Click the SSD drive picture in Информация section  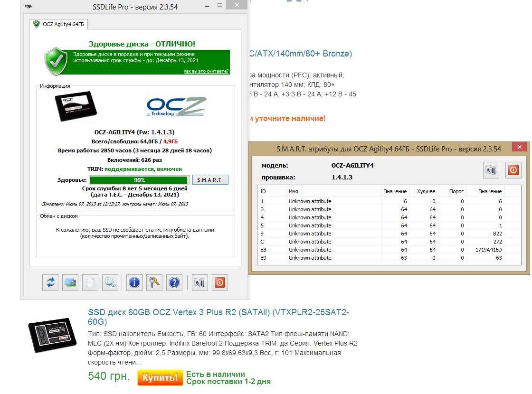click(76, 106)
